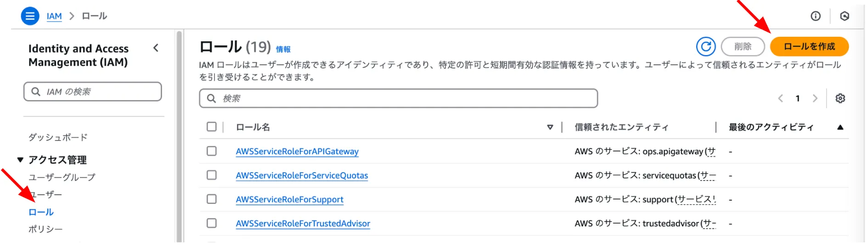Open ユーザーグループ in sidebar
The image size is (868, 248).
(x=62, y=177)
